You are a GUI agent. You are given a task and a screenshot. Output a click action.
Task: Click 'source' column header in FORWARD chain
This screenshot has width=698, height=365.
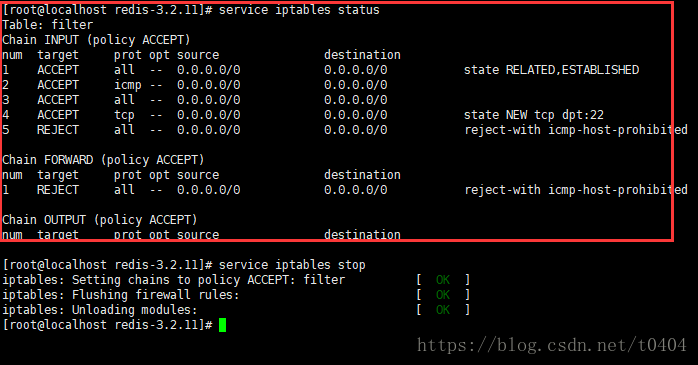pos(198,175)
